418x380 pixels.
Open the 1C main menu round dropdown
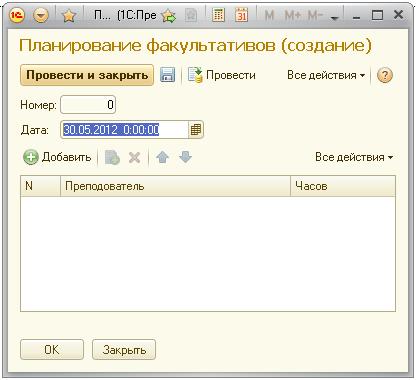click(x=41, y=15)
